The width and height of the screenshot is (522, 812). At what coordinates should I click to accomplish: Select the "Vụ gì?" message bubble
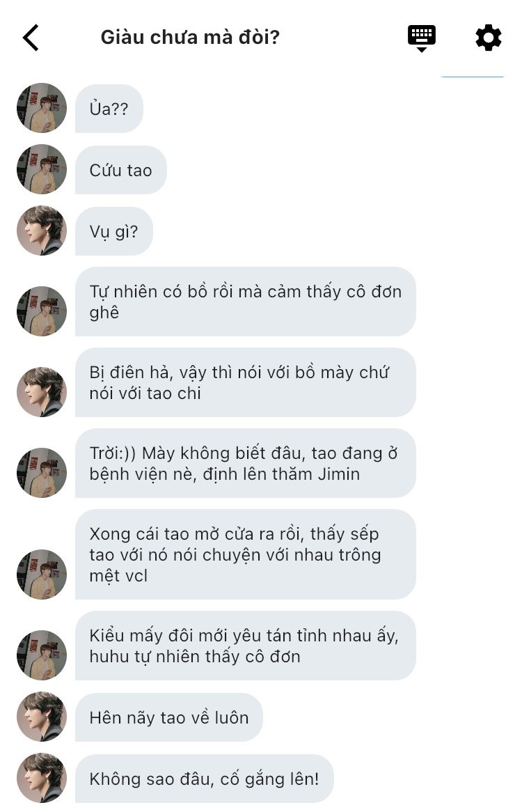(x=114, y=231)
